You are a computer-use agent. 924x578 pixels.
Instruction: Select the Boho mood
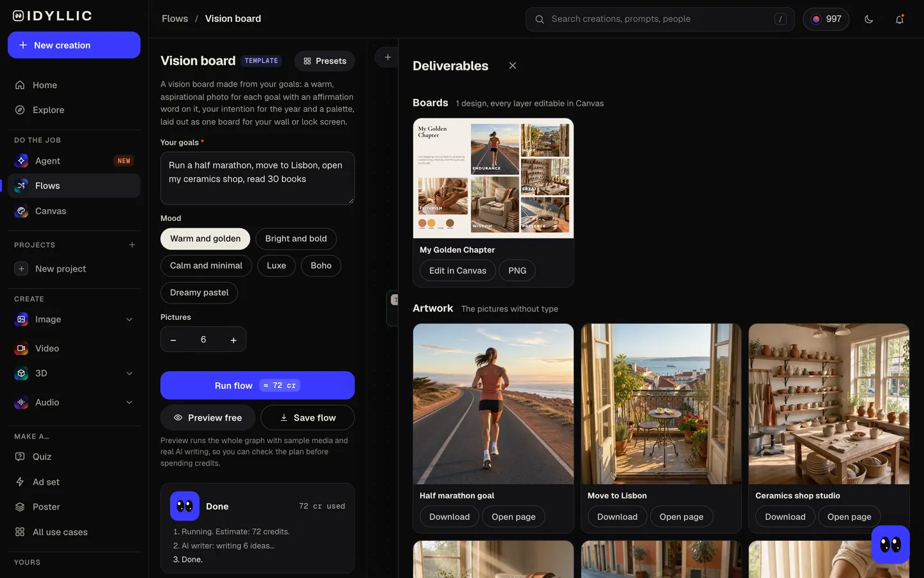click(321, 265)
